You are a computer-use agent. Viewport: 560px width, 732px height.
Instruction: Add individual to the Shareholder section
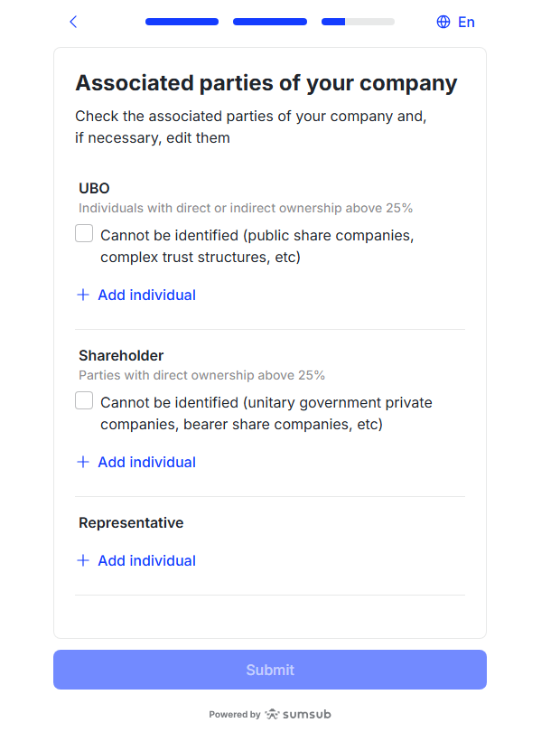(x=146, y=462)
